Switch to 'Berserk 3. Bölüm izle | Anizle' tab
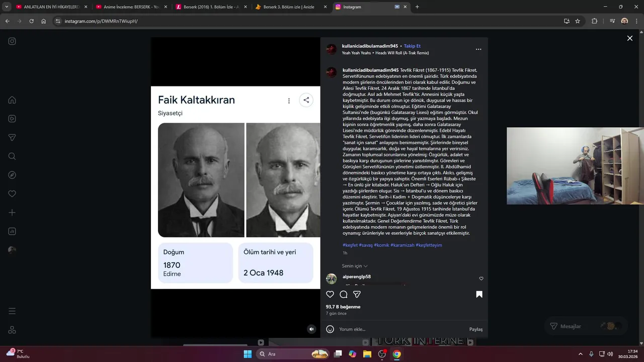This screenshot has height=362, width=644. click(291, 7)
